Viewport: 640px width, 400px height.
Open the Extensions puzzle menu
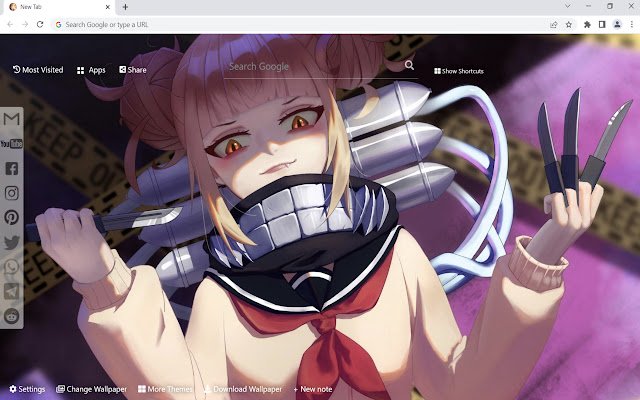pos(587,24)
